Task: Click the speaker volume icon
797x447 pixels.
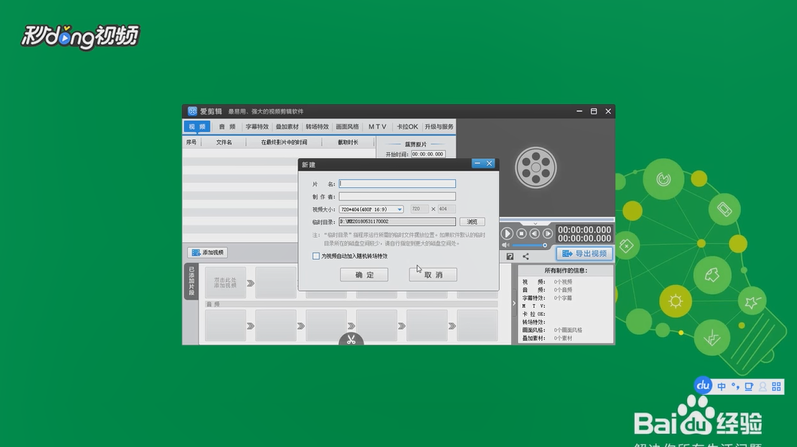Action: pos(505,245)
